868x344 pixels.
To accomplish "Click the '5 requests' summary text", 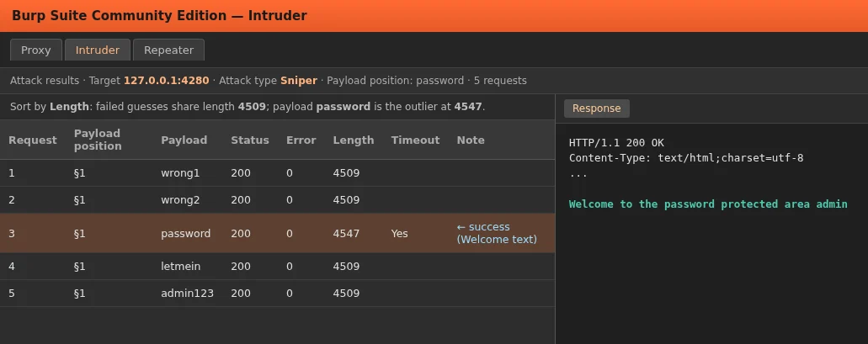I will 500,80.
